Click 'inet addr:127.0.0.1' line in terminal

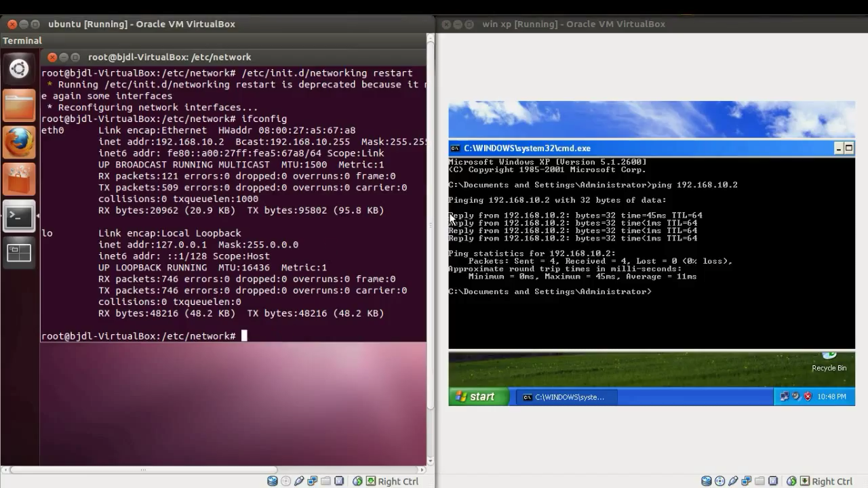[198, 245]
